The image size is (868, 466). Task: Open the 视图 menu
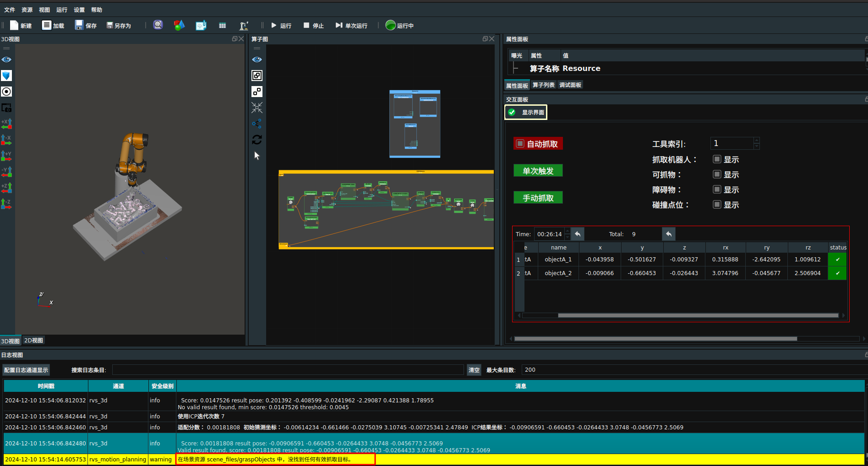tap(44, 10)
